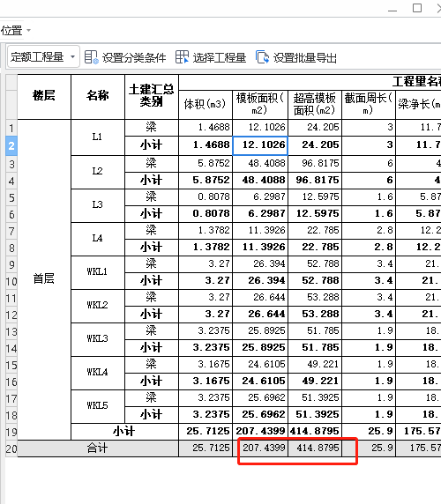Image resolution: width=441 pixels, height=504 pixels.
Task: Click 24.6105 in row 15
Action: point(260,364)
